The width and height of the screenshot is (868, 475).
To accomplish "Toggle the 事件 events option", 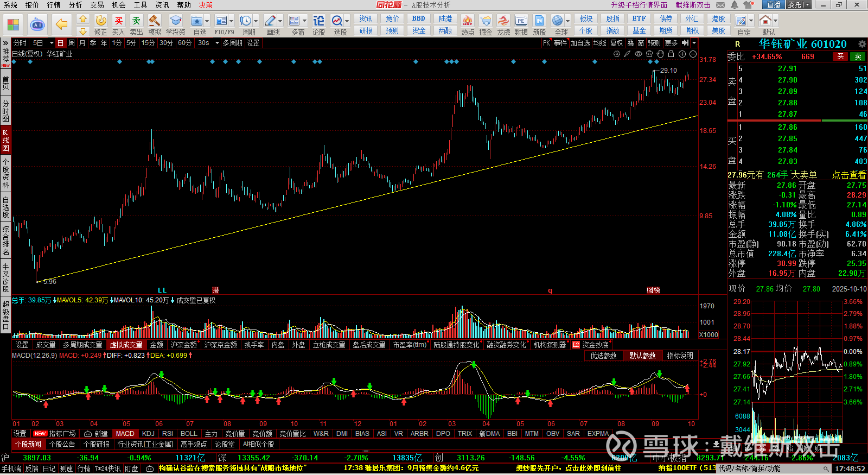I will [x=560, y=43].
